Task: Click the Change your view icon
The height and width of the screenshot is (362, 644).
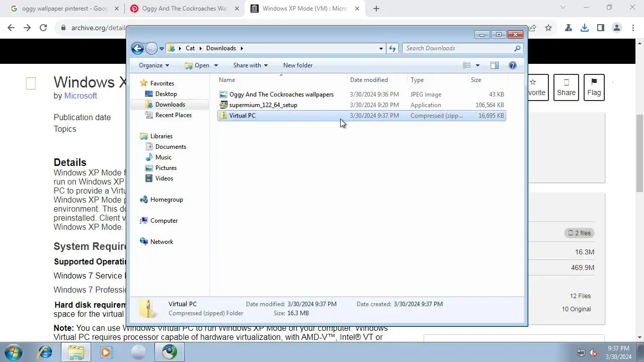Action: tap(467, 65)
